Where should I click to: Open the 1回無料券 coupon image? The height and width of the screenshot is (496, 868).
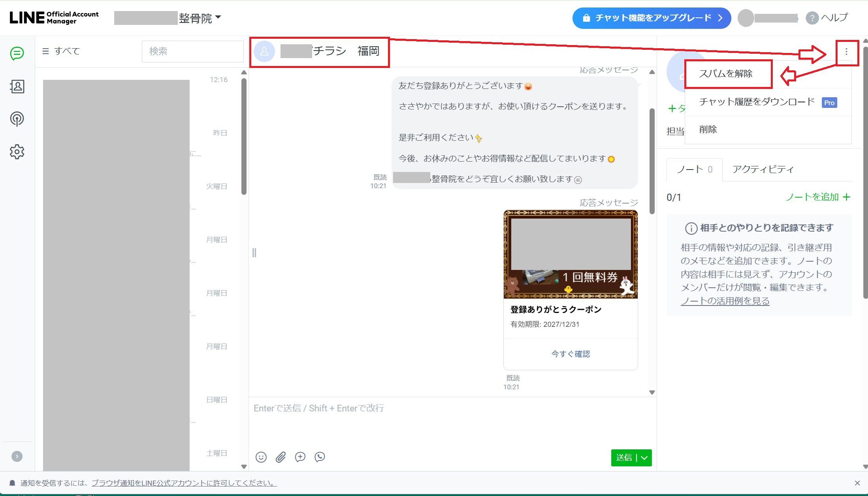(571, 255)
